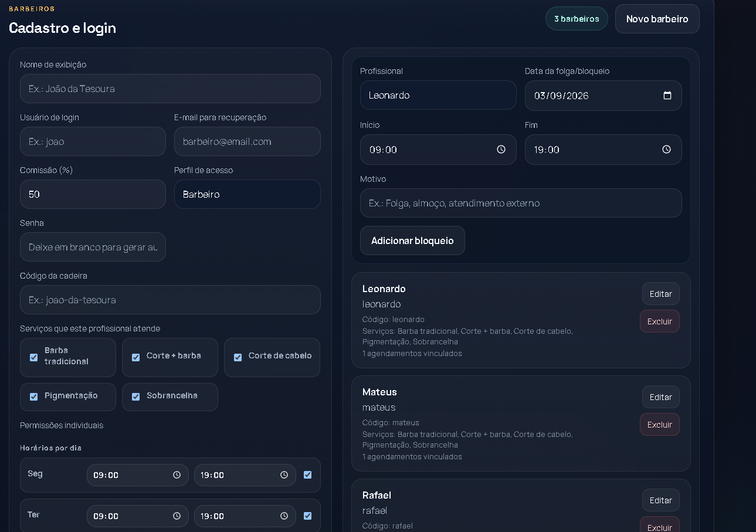This screenshot has width=756, height=532.
Task: Uncheck Barba tradicional service
Action: click(x=33, y=357)
